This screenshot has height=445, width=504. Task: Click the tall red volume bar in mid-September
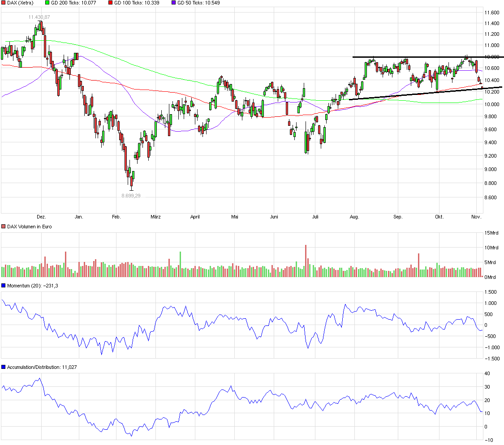point(418,265)
